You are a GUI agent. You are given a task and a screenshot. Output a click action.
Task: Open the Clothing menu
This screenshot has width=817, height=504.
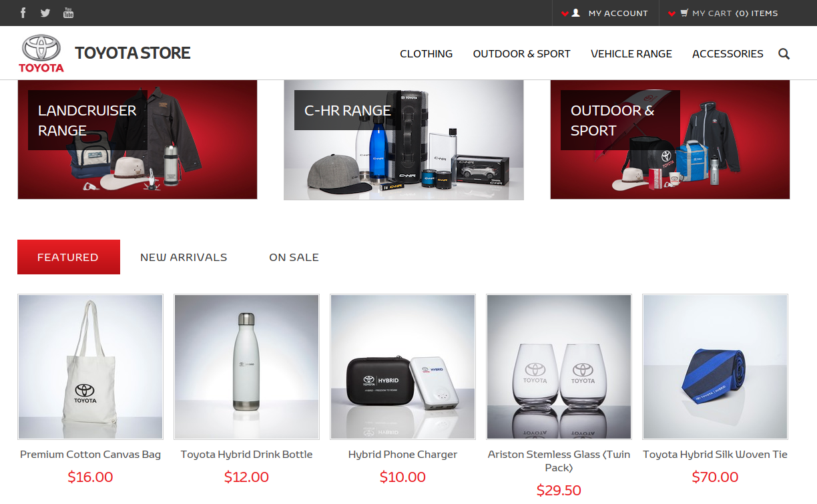pos(426,54)
